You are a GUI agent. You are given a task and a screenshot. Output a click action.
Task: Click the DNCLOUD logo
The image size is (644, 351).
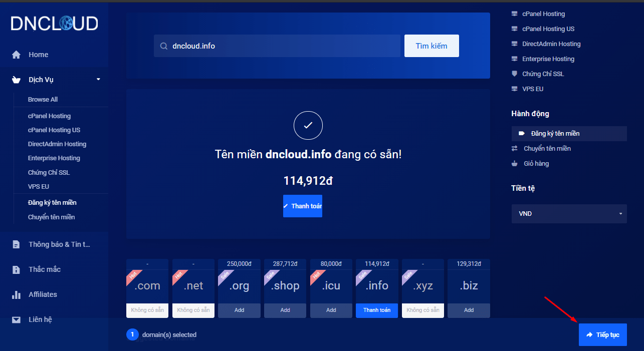click(54, 24)
